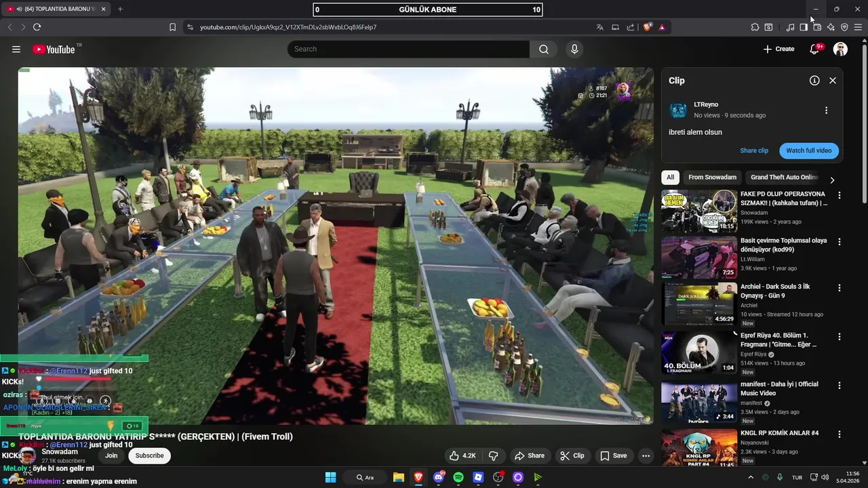Start voice search with microphone icon
The height and width of the screenshot is (488, 868).
[x=574, y=49]
